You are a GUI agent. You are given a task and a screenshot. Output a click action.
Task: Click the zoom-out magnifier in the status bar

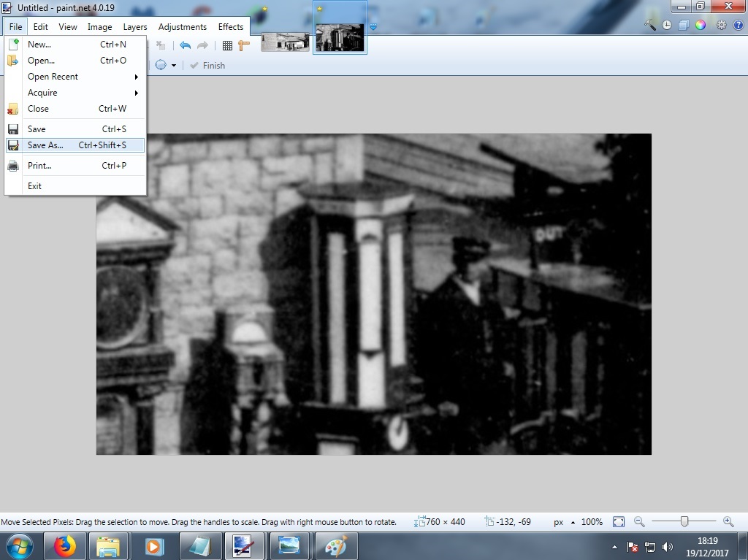pos(638,521)
